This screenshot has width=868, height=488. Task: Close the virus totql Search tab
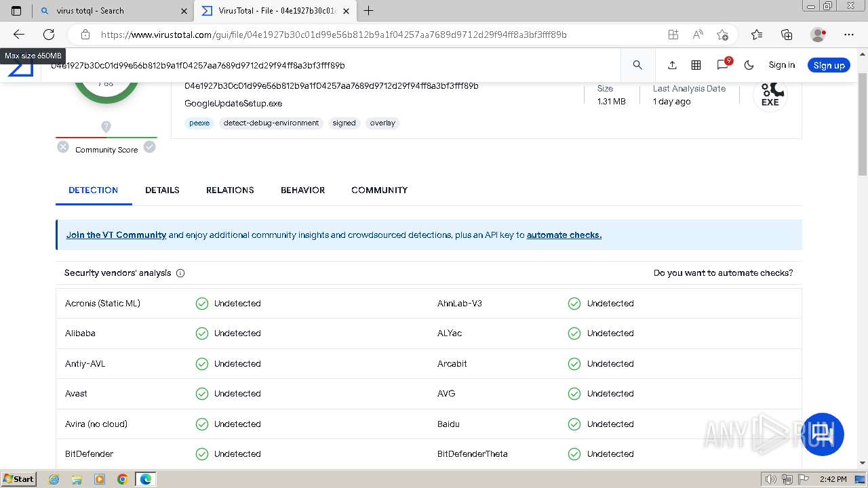[x=184, y=11]
